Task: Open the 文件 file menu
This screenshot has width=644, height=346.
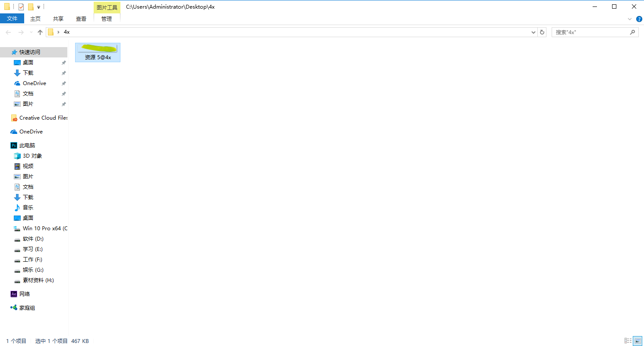Action: [x=12, y=19]
